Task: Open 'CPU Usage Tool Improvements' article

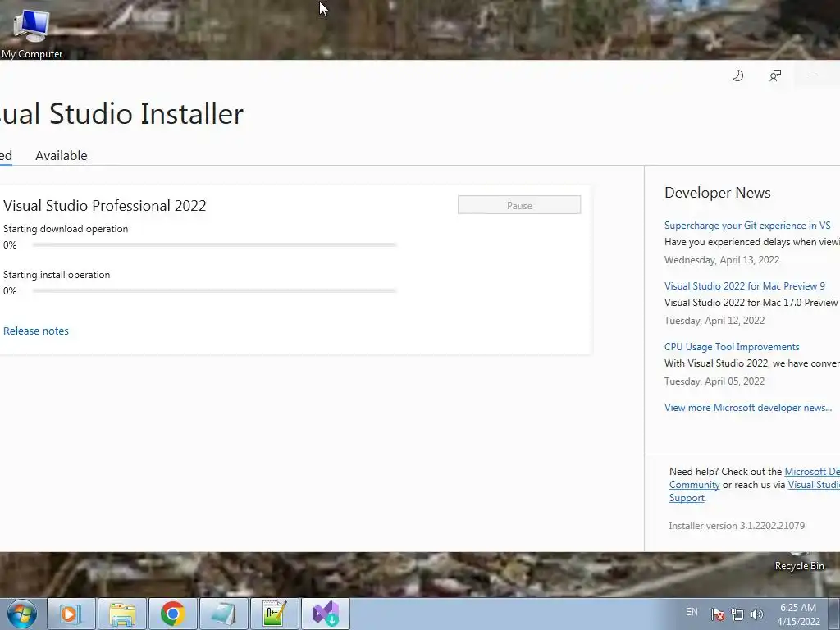Action: tap(732, 347)
